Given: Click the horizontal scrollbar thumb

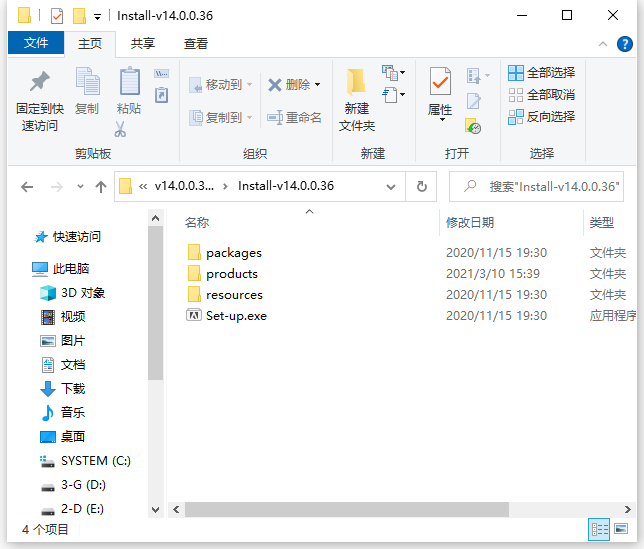Looking at the screenshot, I should [x=347, y=510].
